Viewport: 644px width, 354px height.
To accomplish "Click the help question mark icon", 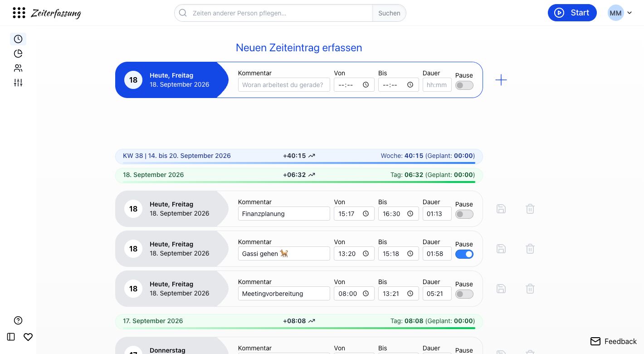I will click(18, 320).
